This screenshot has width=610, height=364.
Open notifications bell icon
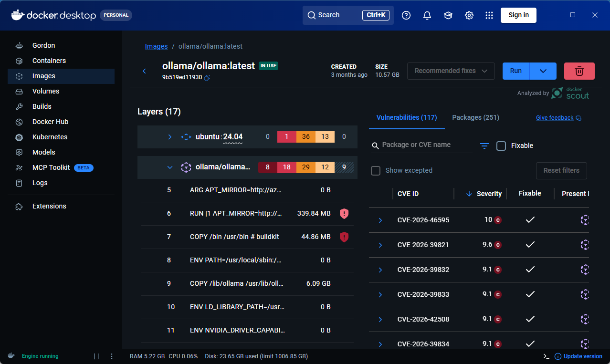tap(427, 15)
